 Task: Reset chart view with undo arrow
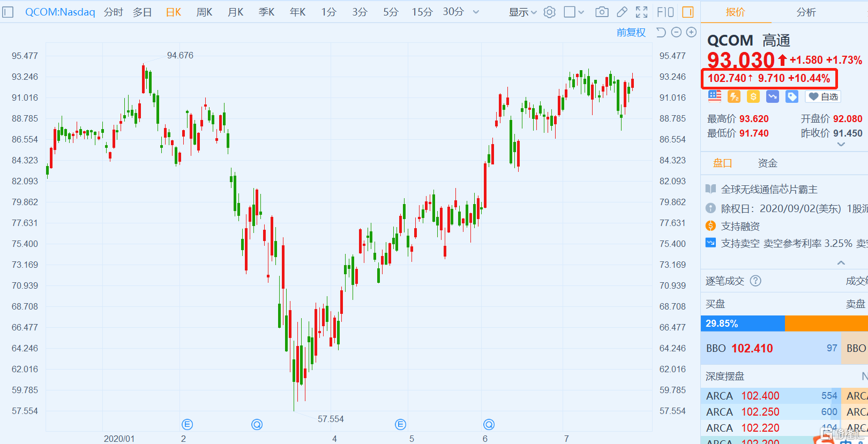click(x=661, y=32)
